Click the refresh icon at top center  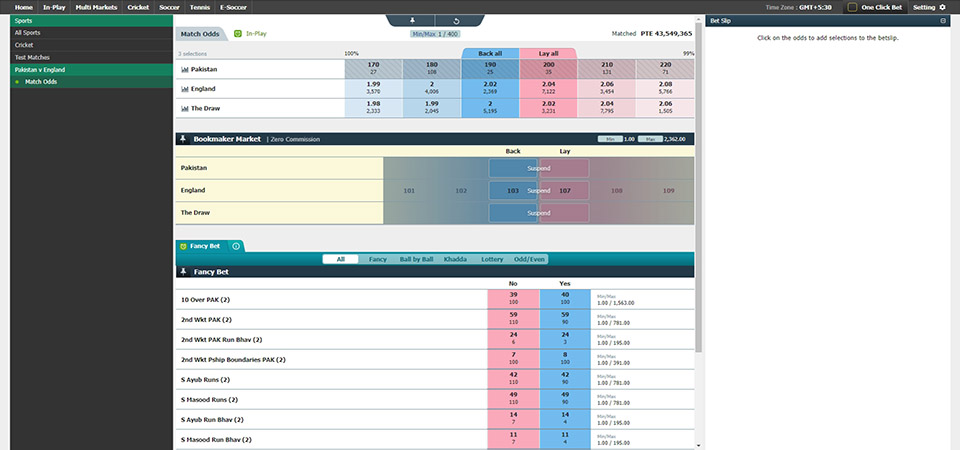tap(456, 20)
